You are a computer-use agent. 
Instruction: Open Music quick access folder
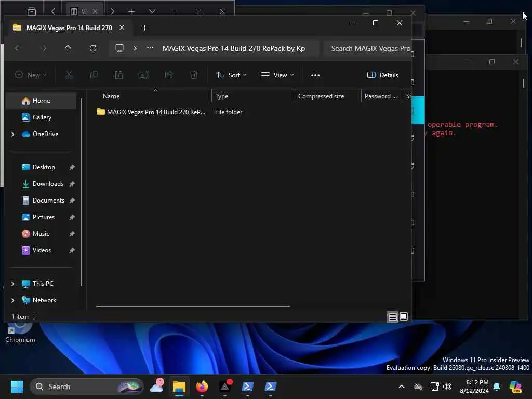[41, 234]
